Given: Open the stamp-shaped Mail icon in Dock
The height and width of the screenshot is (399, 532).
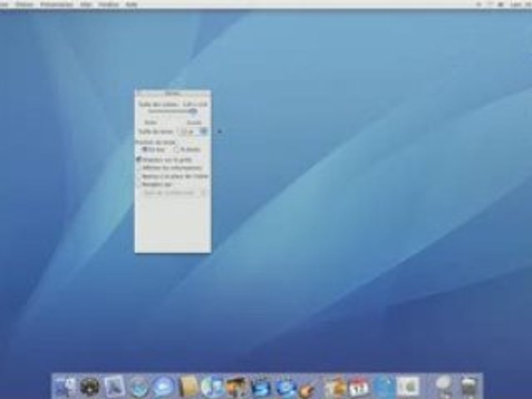Looking at the screenshot, I should (x=114, y=386).
